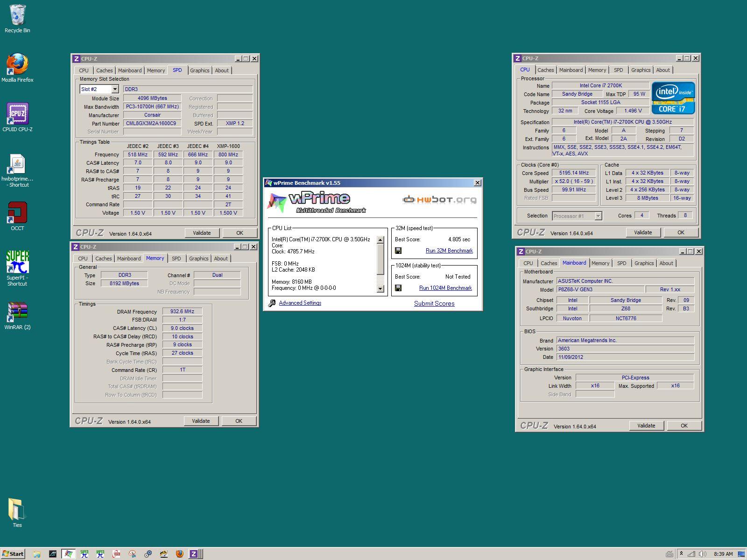
Task: Open About tab in the Mainboard CPU-Z window
Action: click(x=666, y=263)
